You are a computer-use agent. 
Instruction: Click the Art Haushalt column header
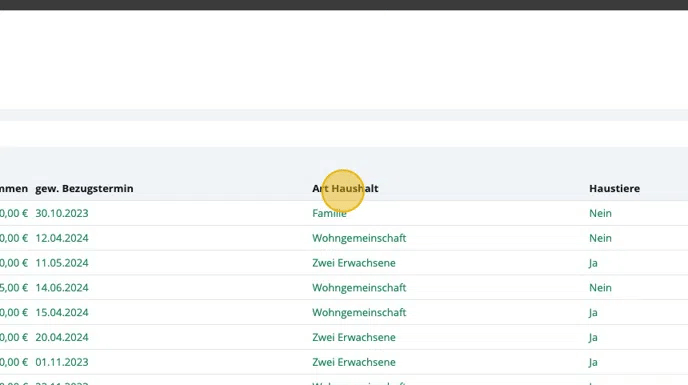pyautogui.click(x=345, y=188)
